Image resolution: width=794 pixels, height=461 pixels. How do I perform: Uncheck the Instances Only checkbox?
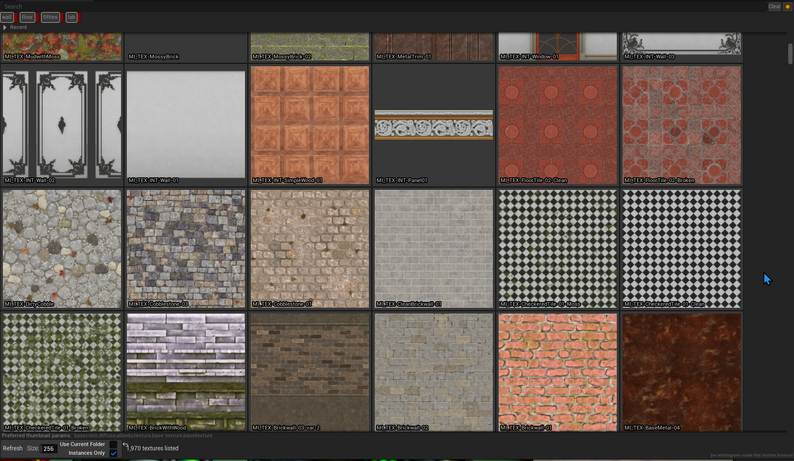pos(113,453)
